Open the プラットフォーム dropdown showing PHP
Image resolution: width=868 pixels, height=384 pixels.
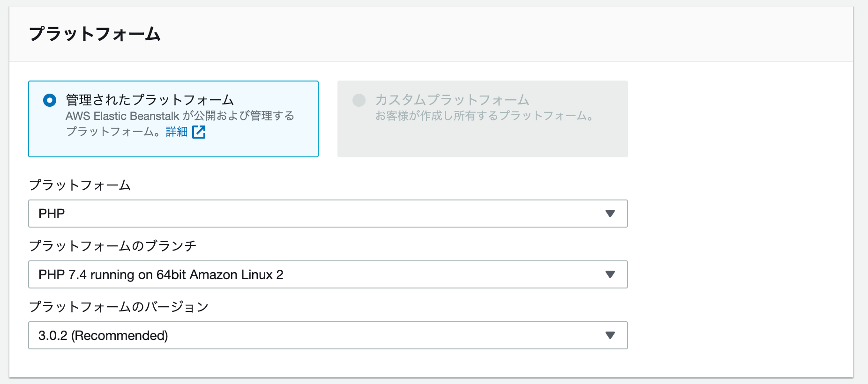pos(328,214)
